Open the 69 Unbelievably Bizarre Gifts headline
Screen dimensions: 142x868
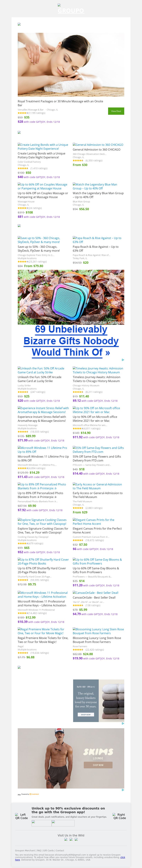pyautogui.click(x=71, y=341)
